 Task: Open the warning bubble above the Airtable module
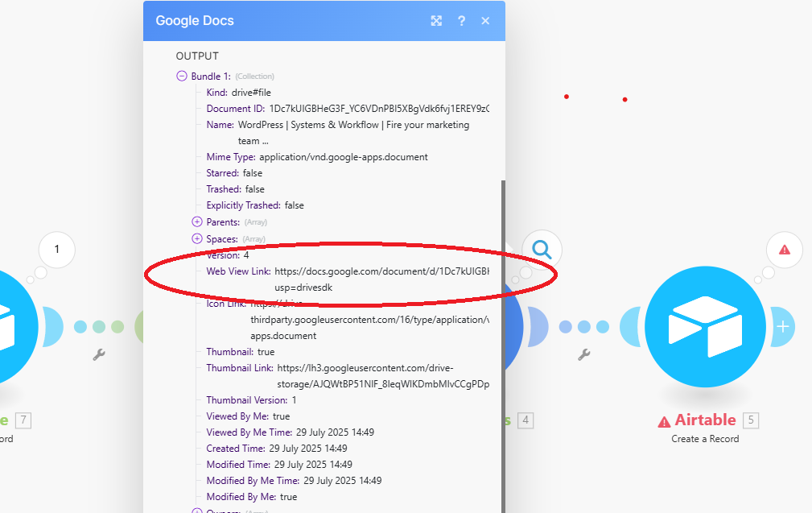[x=785, y=250]
